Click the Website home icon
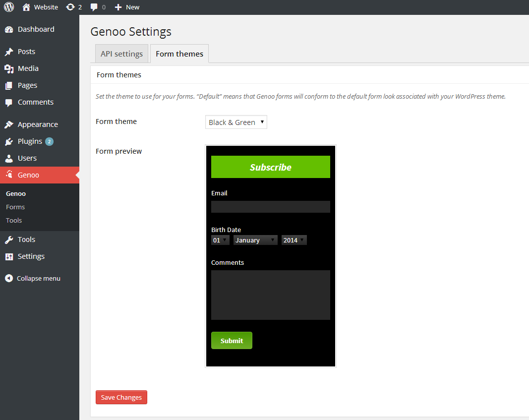Screen dimensions: 529x420 (26, 7)
